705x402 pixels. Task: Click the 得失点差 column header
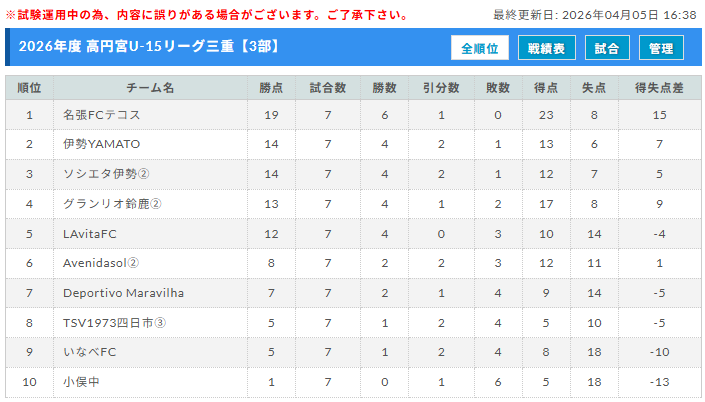pos(659,87)
